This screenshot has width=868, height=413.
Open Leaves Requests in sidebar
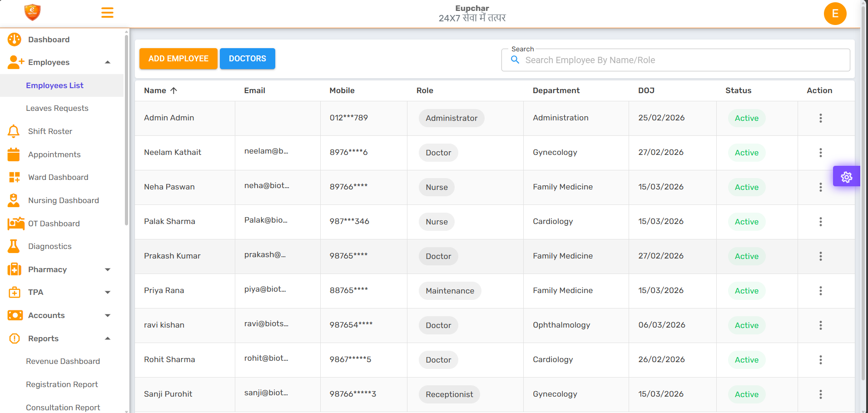pyautogui.click(x=57, y=108)
